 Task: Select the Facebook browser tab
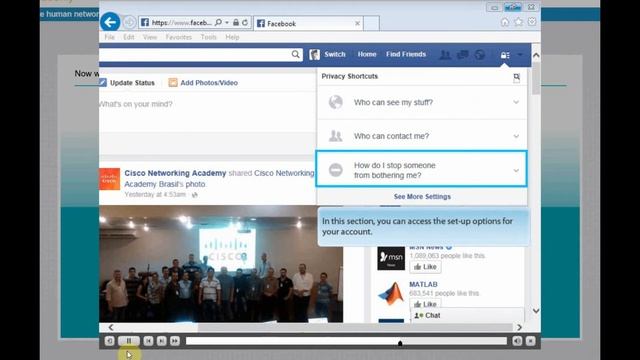pos(308,24)
